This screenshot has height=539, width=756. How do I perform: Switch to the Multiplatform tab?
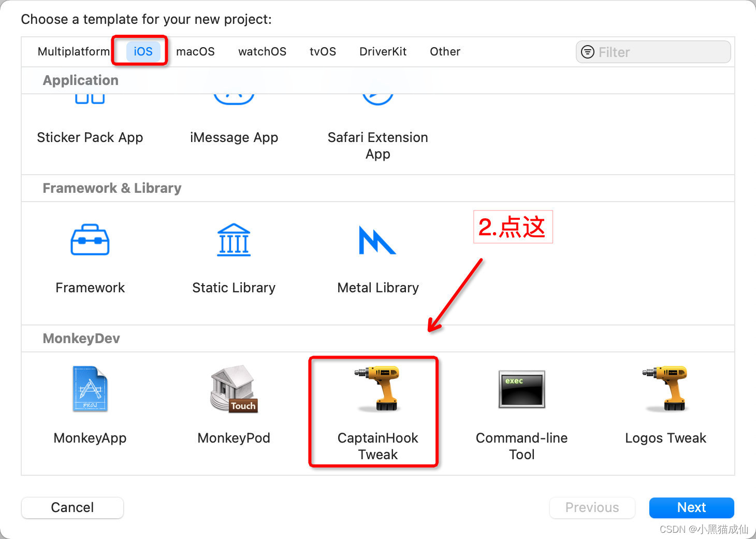74,51
